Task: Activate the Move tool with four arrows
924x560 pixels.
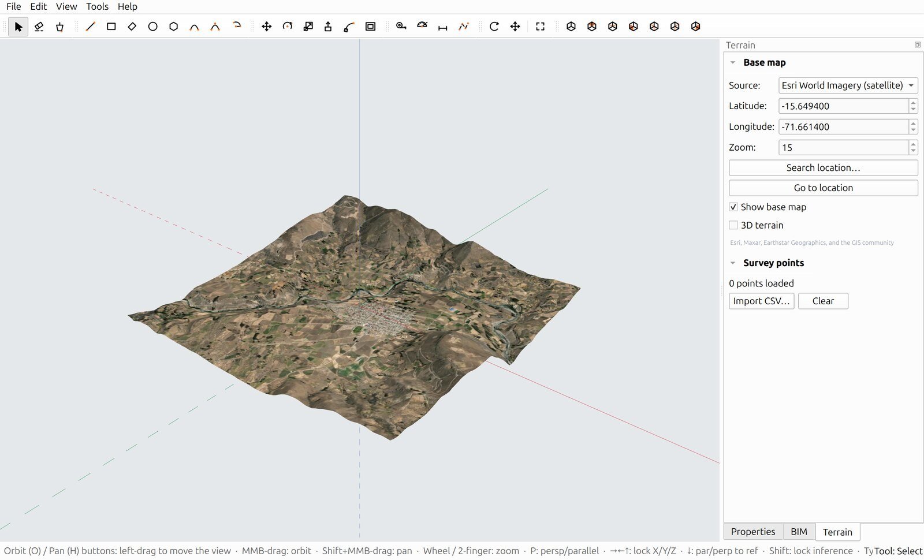Action: (266, 27)
